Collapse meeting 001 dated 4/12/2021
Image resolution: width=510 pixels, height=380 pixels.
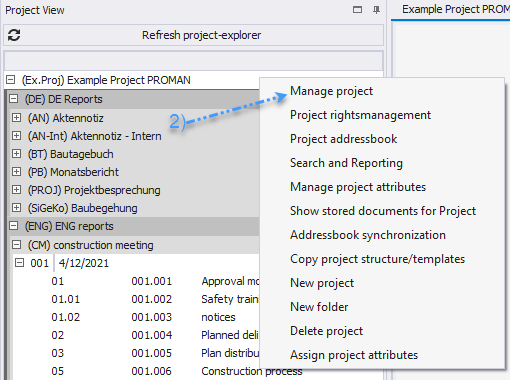20,263
